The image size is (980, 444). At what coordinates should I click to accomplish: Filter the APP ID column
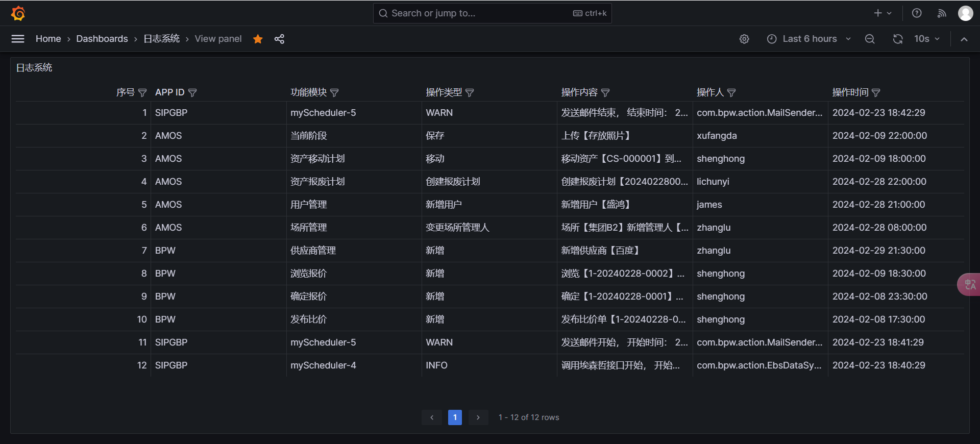pyautogui.click(x=192, y=92)
